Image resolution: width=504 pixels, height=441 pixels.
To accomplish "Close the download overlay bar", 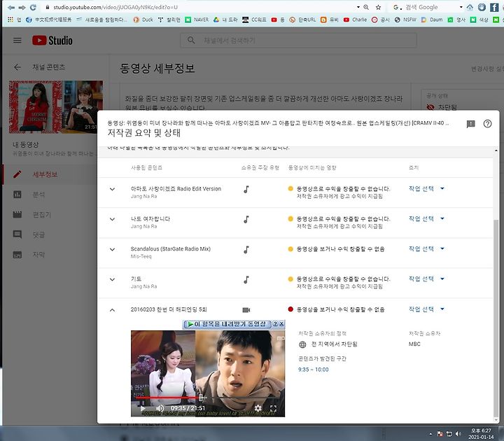I will point(281,324).
